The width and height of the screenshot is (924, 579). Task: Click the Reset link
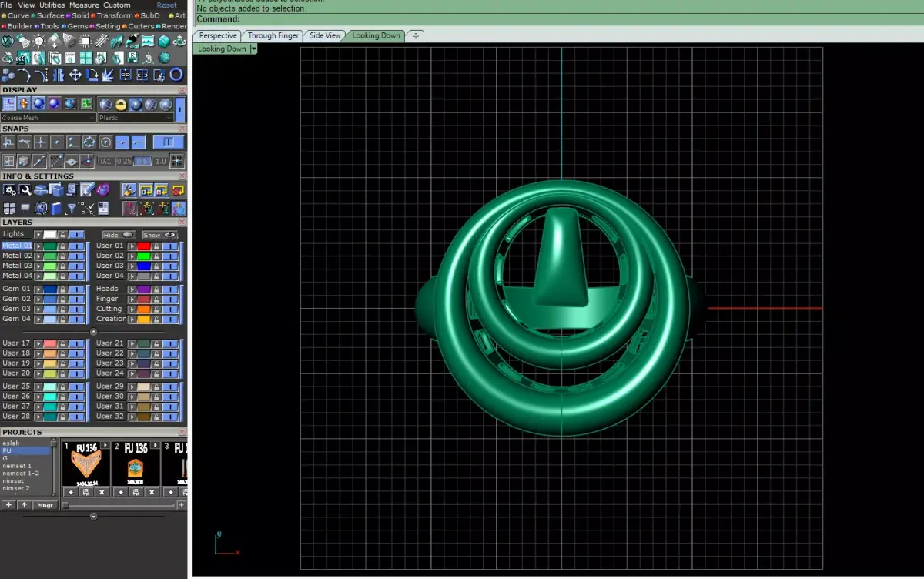[x=166, y=5]
